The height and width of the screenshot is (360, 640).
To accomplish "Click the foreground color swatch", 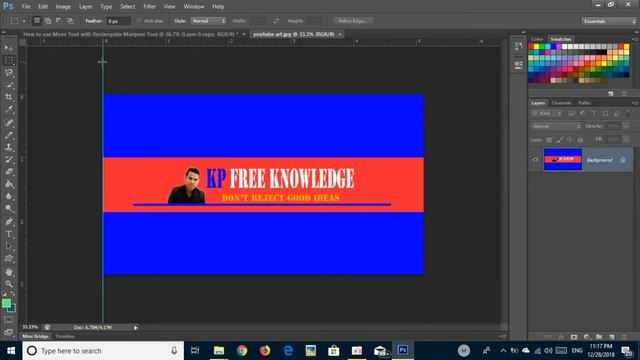I will 6,303.
